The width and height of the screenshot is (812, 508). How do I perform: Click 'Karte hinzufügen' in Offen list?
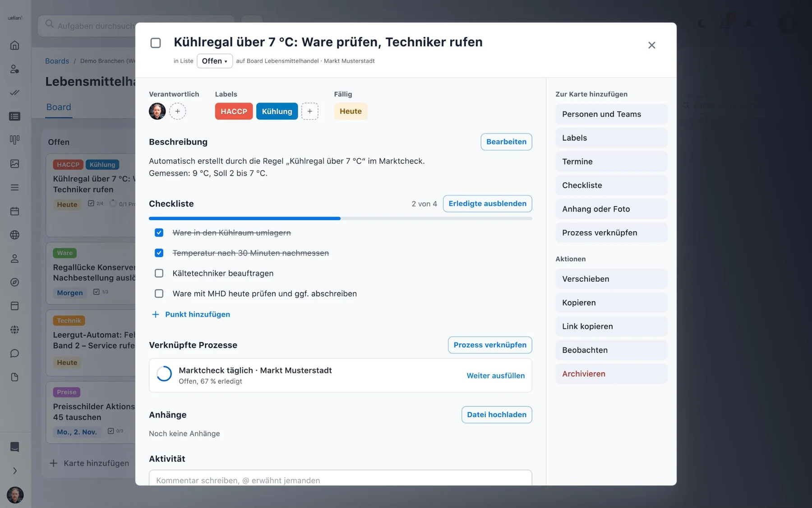coord(89,463)
